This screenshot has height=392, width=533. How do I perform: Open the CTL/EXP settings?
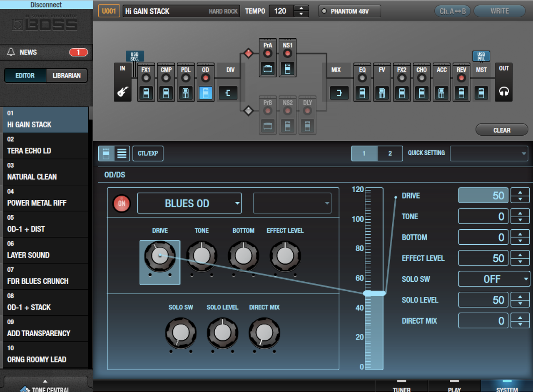pyautogui.click(x=148, y=154)
